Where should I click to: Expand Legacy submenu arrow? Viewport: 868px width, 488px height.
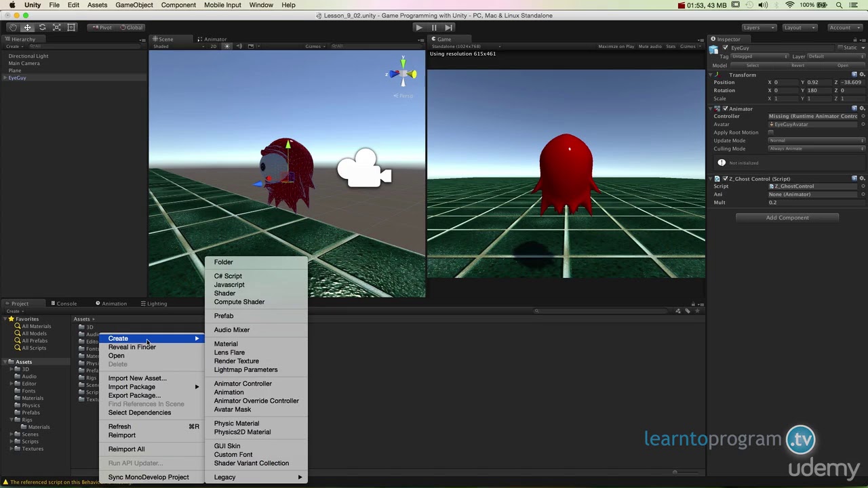[x=300, y=477]
